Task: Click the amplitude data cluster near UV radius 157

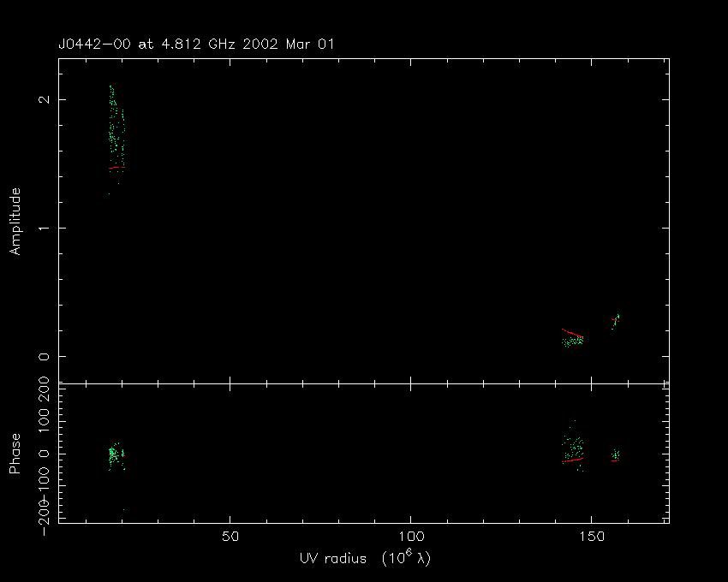Action: tap(615, 321)
